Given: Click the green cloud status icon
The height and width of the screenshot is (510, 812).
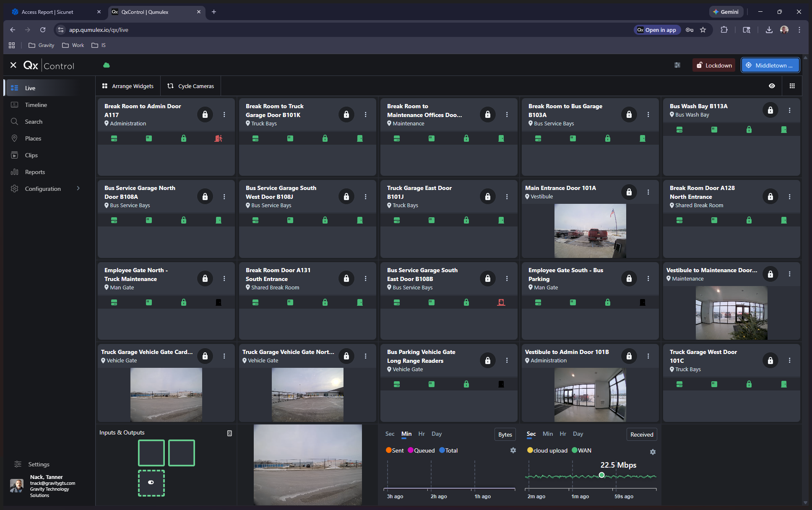Looking at the screenshot, I should (107, 65).
